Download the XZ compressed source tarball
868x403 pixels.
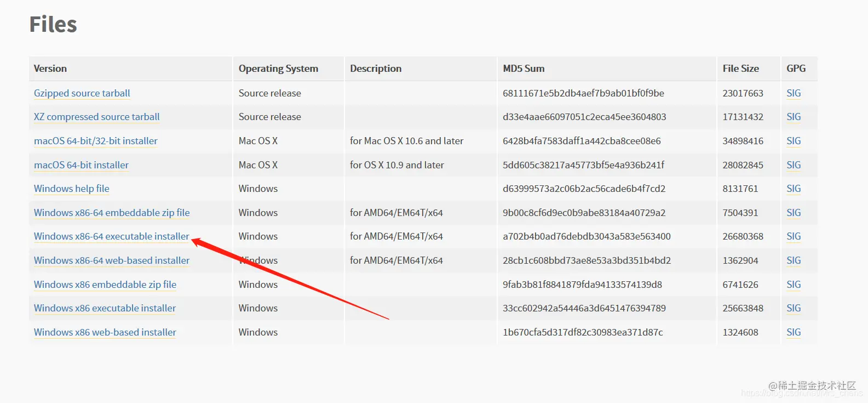click(x=97, y=117)
